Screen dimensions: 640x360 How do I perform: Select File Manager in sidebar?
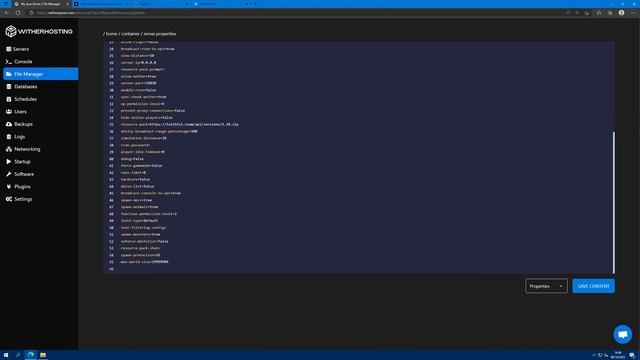click(40, 74)
